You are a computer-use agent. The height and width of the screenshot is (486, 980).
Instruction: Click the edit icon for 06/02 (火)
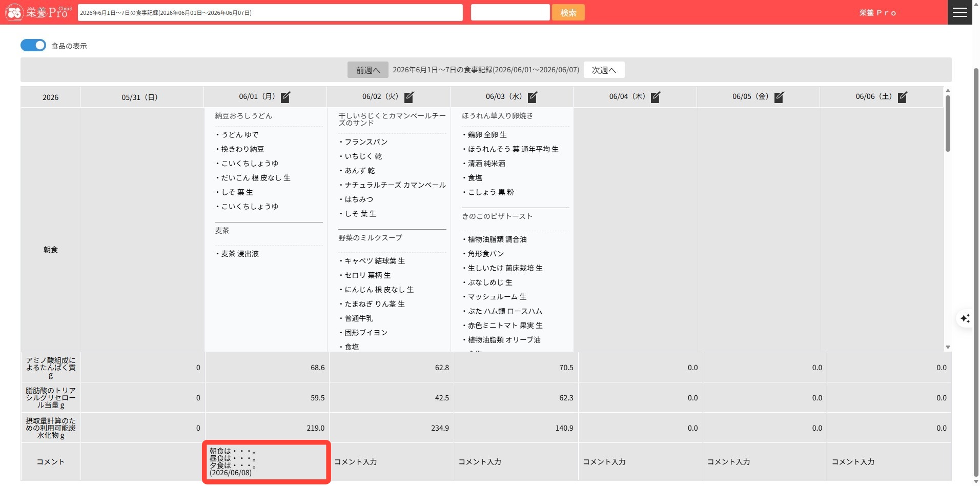tap(409, 97)
